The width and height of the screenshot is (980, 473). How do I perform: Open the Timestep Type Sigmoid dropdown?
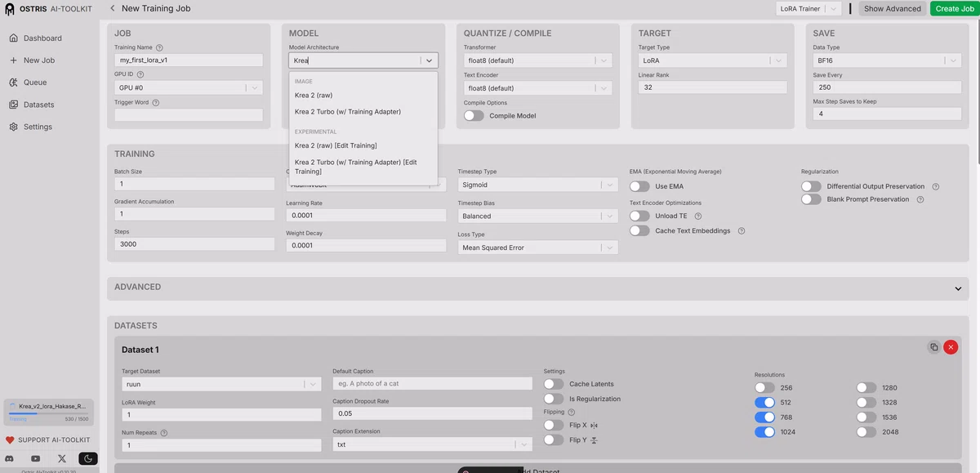[537, 185]
